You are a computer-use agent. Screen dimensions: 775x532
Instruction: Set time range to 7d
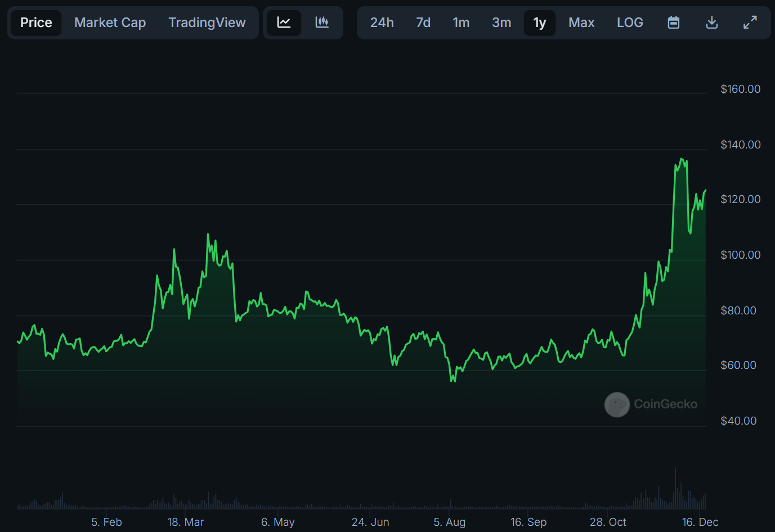coord(423,22)
